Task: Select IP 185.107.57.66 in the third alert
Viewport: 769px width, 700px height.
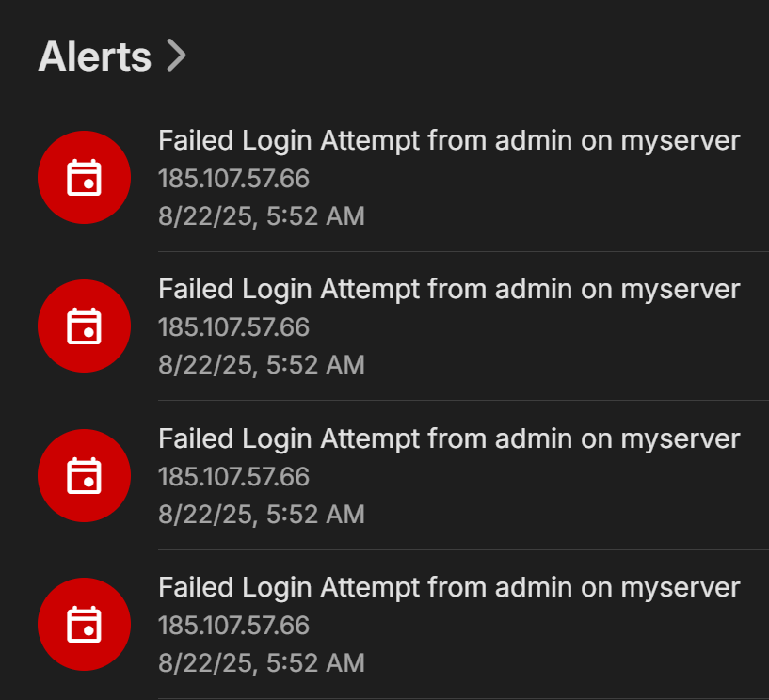Action: pos(233,477)
